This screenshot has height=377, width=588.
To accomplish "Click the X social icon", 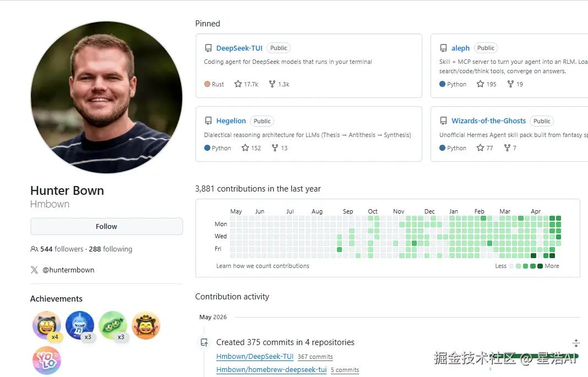I will pyautogui.click(x=34, y=270).
